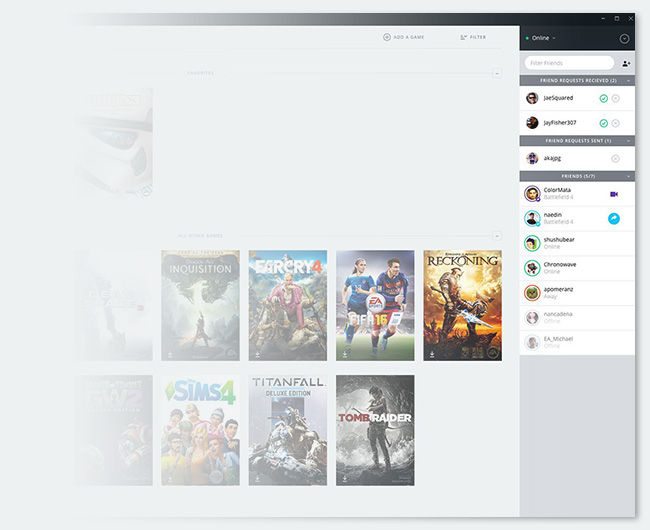Collapse the Friends (5/7) section

tap(628, 176)
